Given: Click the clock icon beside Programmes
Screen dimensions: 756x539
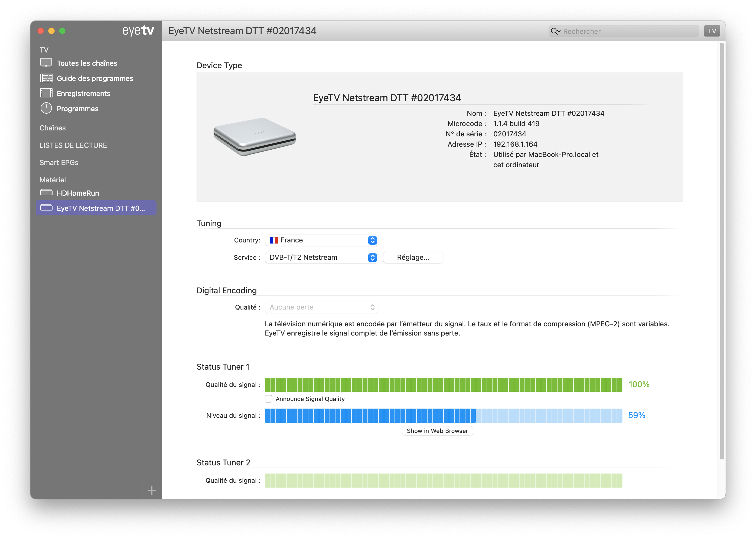Looking at the screenshot, I should click(46, 108).
